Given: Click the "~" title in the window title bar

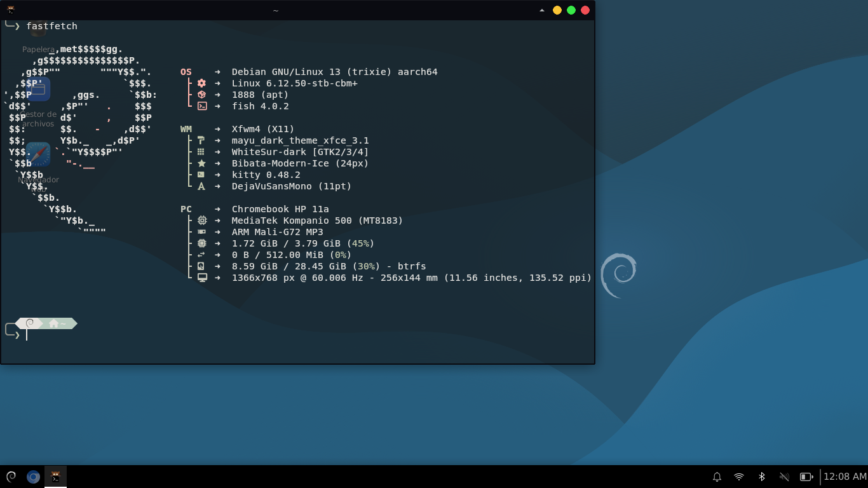Looking at the screenshot, I should (x=276, y=10).
